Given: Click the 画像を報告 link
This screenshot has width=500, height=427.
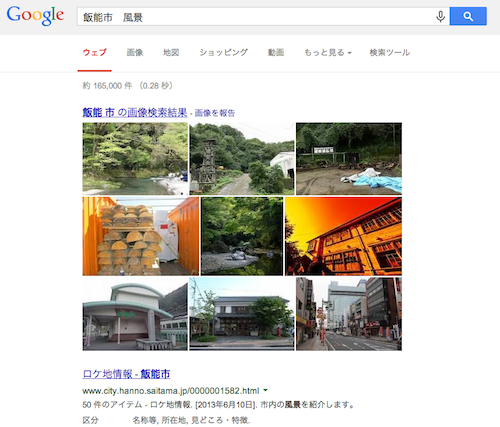Looking at the screenshot, I should pyautogui.click(x=215, y=113).
